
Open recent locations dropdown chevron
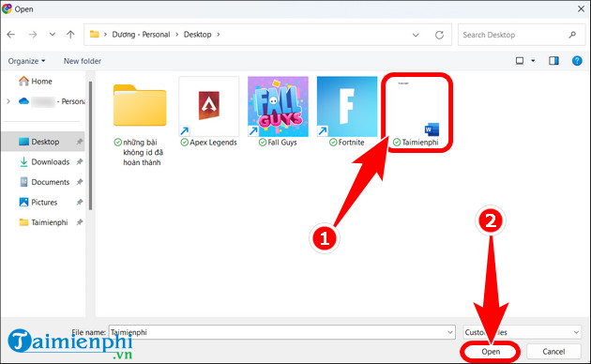(52, 35)
